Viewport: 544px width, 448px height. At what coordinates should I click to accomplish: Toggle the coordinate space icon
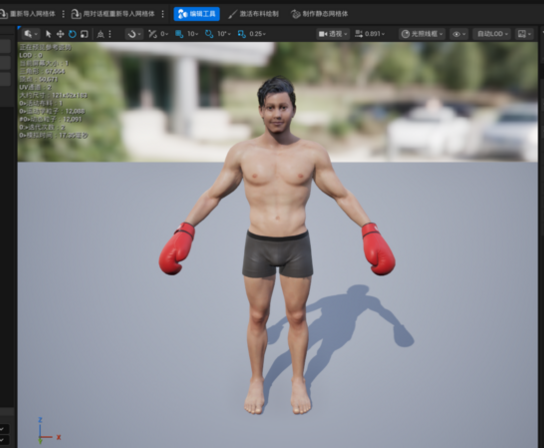[101, 34]
